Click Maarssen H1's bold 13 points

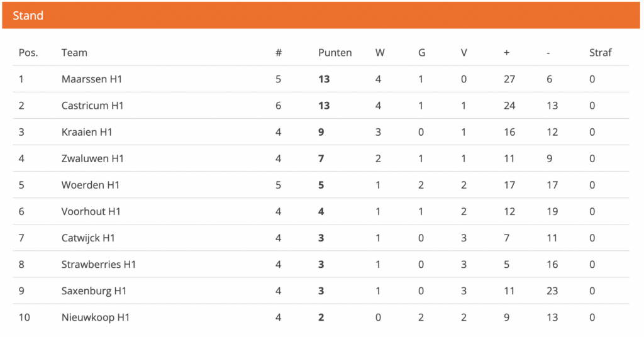pyautogui.click(x=324, y=79)
